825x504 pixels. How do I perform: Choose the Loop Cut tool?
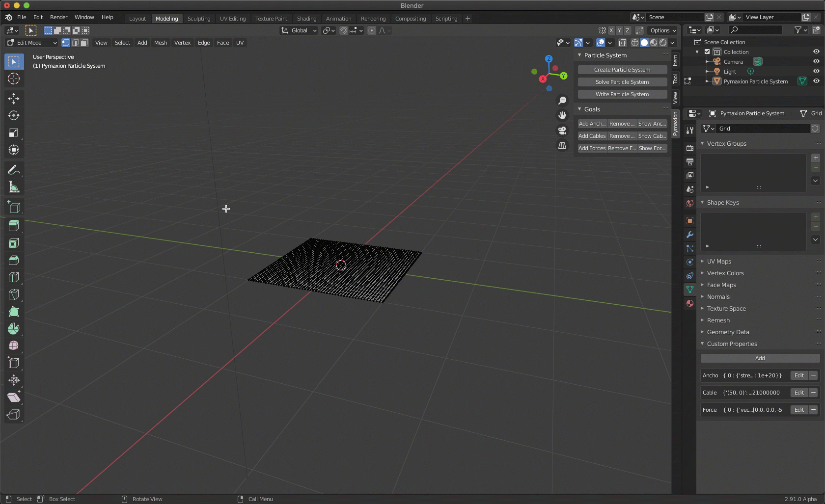pyautogui.click(x=14, y=277)
